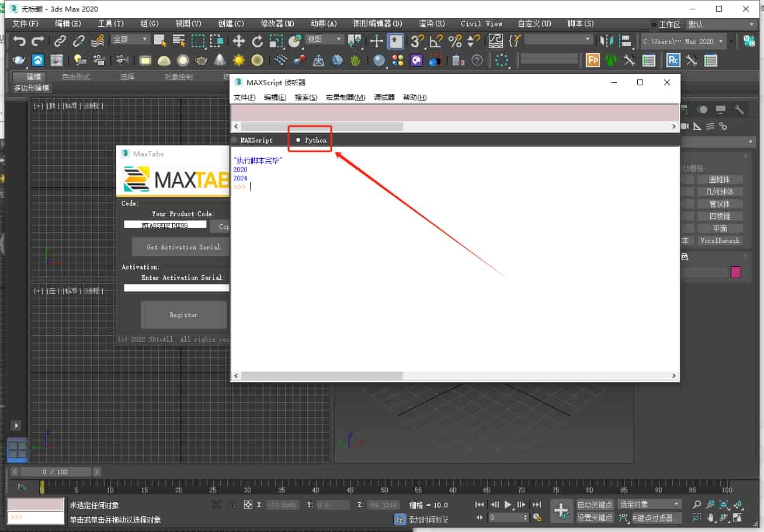This screenshot has width=764, height=532.
Task: Click the Enter Activation Serial field
Action: click(x=176, y=288)
